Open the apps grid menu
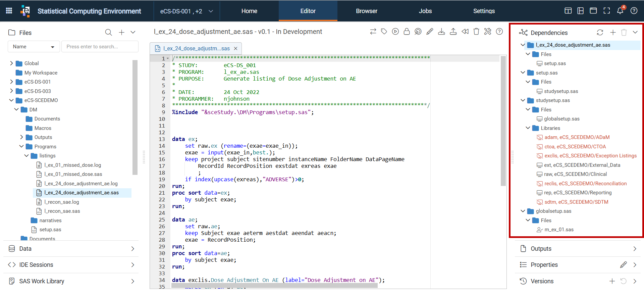Image resolution: width=644 pixels, height=292 pixels. pos(9,11)
